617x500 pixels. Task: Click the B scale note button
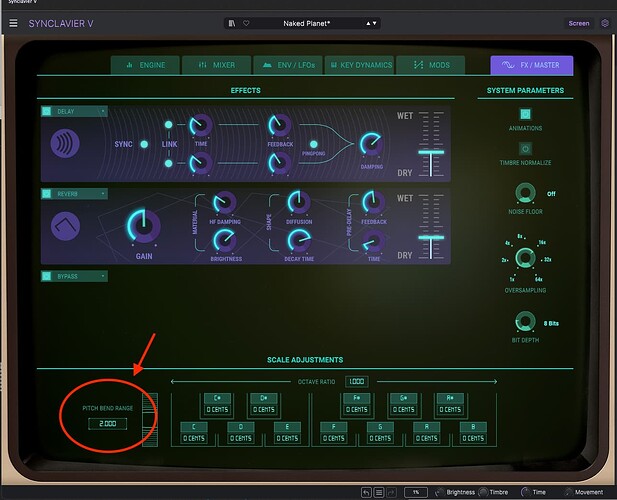pos(473,427)
